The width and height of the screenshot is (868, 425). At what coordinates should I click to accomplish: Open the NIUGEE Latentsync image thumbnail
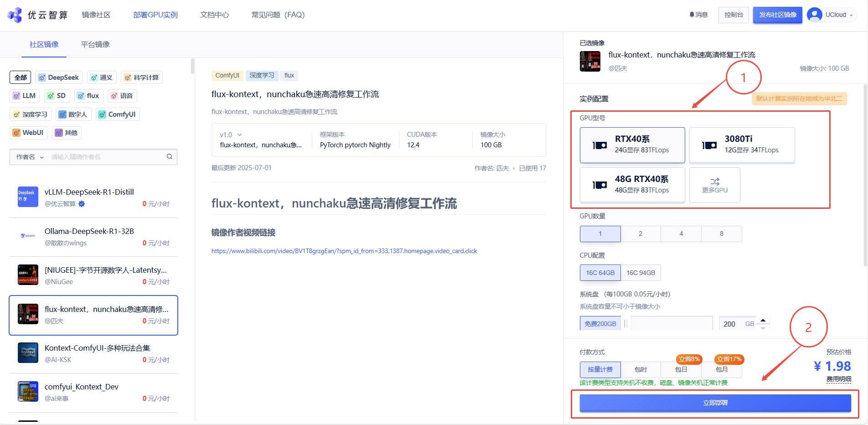click(28, 275)
